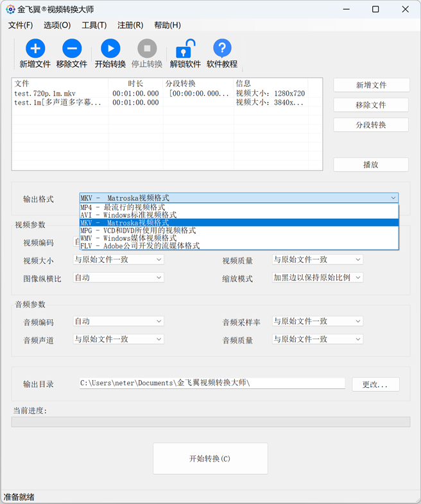The height and width of the screenshot is (504, 421).
Task: Open the 注册(R) menu
Action: click(x=130, y=25)
